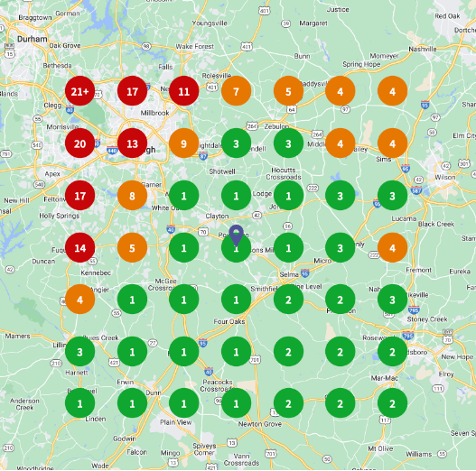Viewport: 476px width, 471px height.
Task: Click the Wilson city label
Action: (445, 177)
